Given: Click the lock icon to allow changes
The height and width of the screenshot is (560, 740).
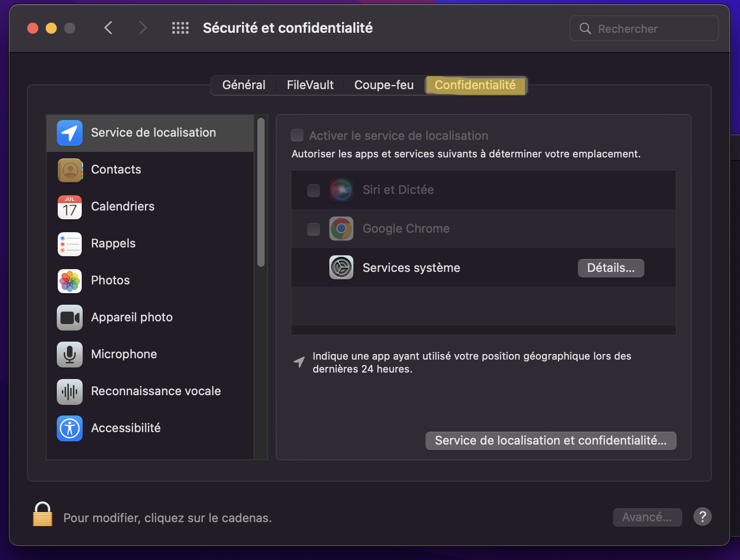Looking at the screenshot, I should [42, 514].
